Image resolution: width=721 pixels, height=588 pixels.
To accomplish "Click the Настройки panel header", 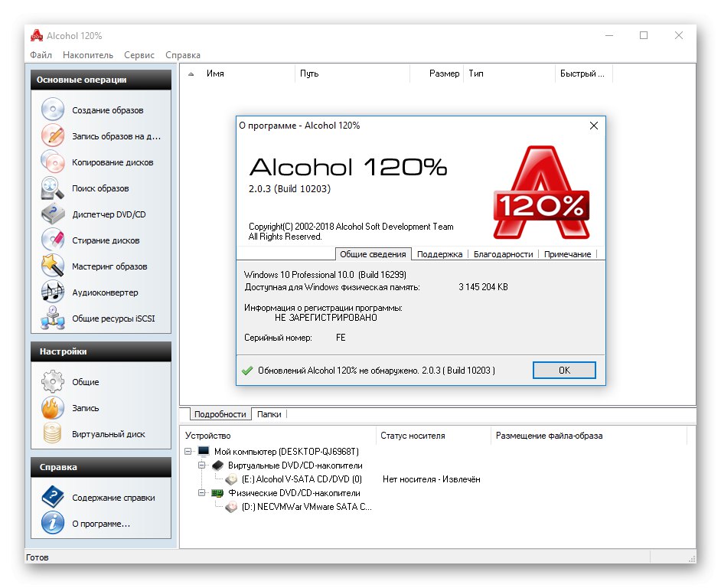I will click(101, 351).
